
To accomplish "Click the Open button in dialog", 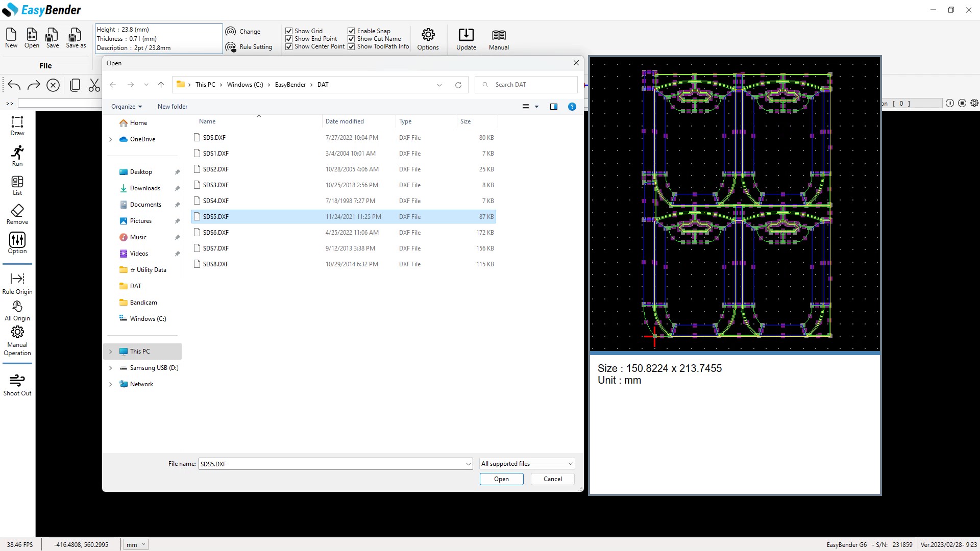I will click(x=501, y=479).
